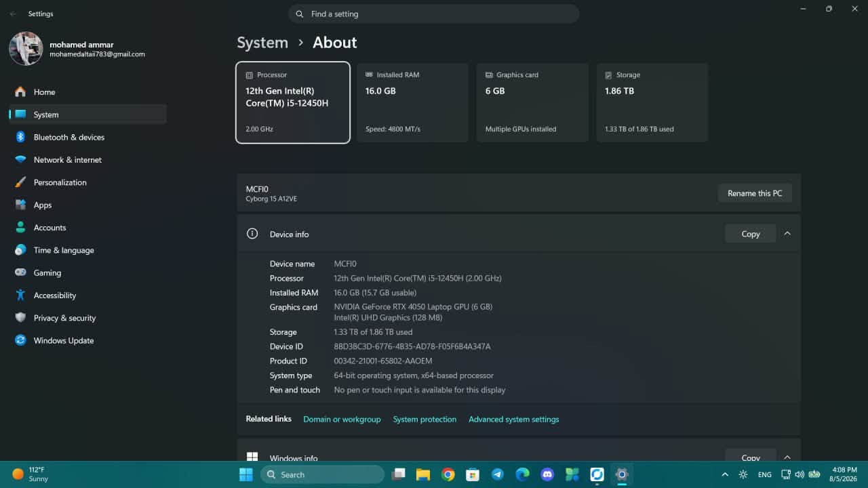Go to Personalization settings
The height and width of the screenshot is (488, 868).
[87, 182]
